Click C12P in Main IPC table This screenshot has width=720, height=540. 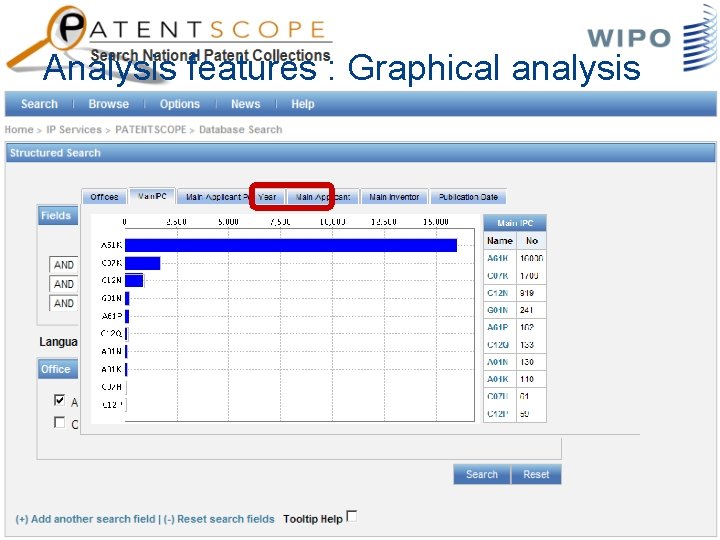[x=498, y=414]
